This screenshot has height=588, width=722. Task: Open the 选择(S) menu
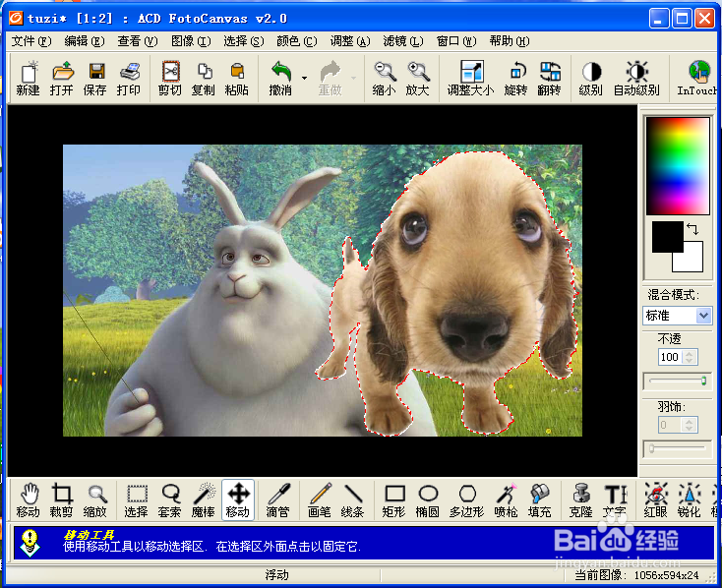click(x=244, y=41)
